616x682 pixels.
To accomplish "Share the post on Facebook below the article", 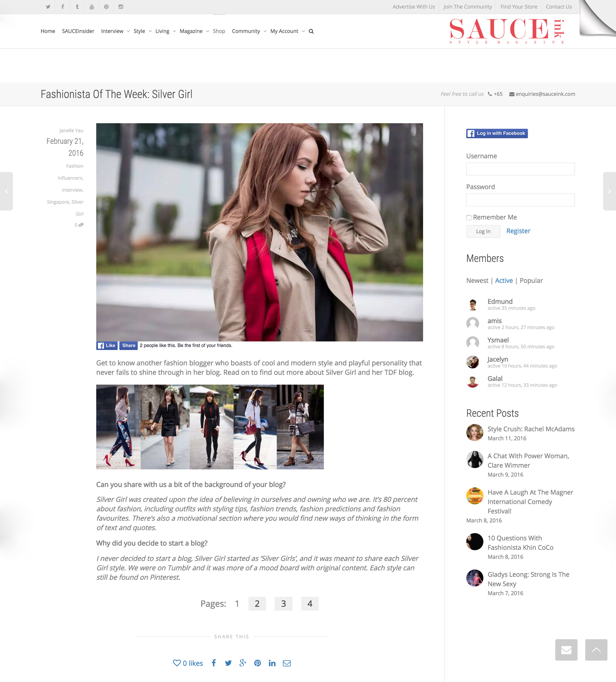I will tap(214, 663).
